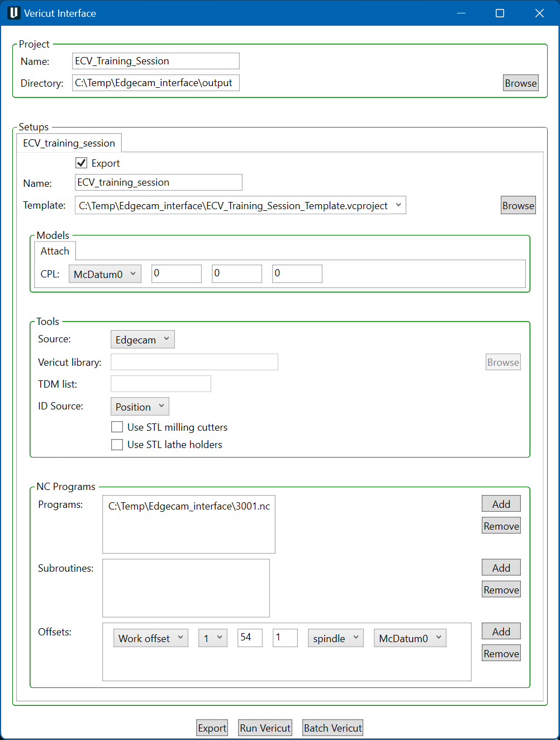Click Remove next to Subroutines list
The image size is (560, 740).
(501, 590)
